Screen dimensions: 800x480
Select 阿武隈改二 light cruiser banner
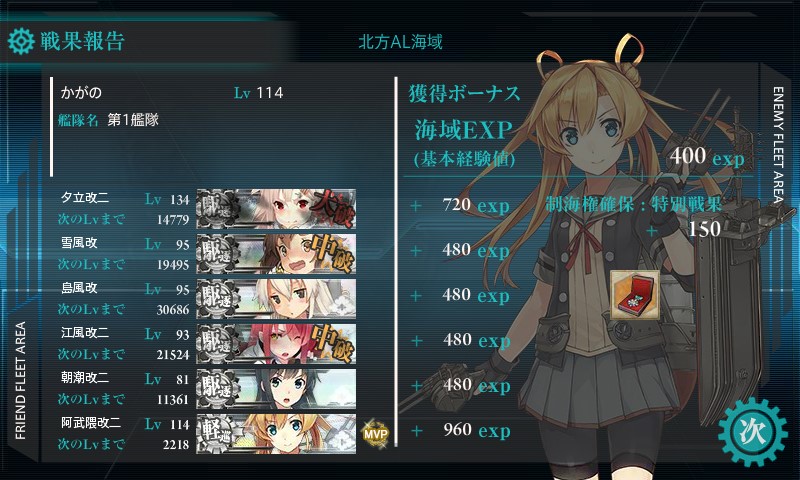pos(276,433)
